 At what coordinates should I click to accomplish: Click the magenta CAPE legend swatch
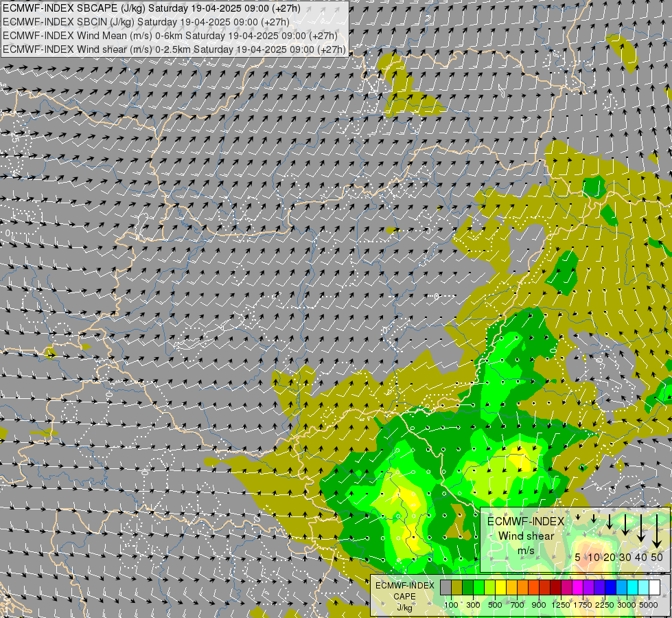pyautogui.click(x=578, y=588)
